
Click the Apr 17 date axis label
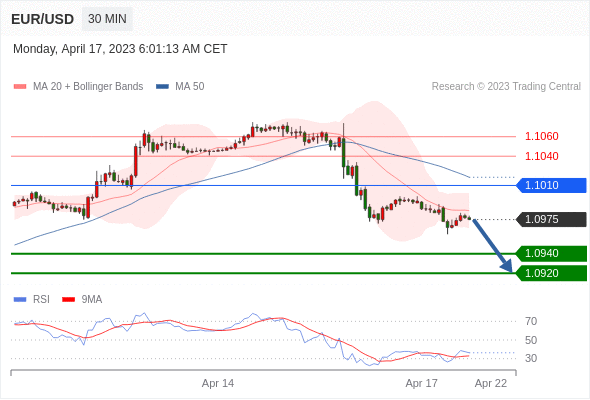[421, 383]
